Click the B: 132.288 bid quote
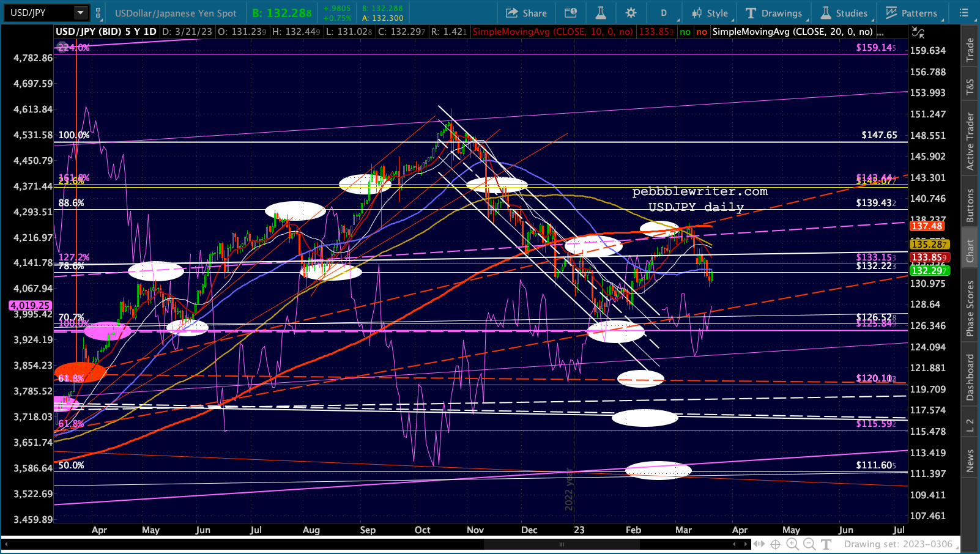 [282, 13]
